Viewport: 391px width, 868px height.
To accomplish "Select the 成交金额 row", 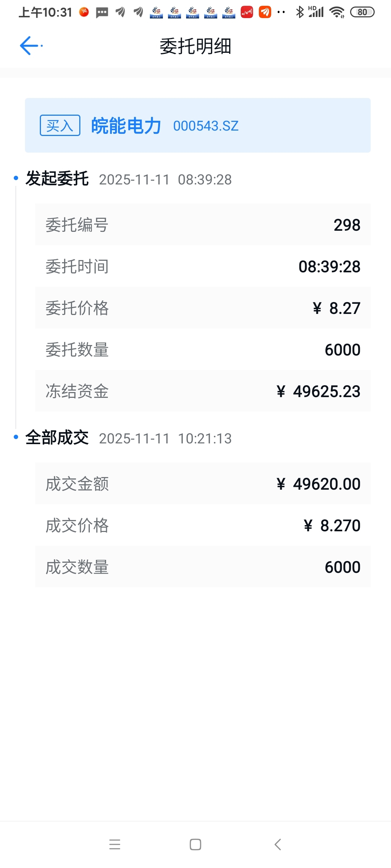I will 203,484.
